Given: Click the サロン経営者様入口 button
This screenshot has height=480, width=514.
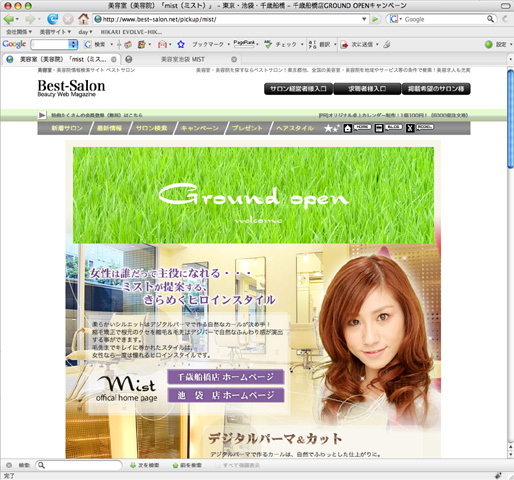Looking at the screenshot, I should click(298, 89).
